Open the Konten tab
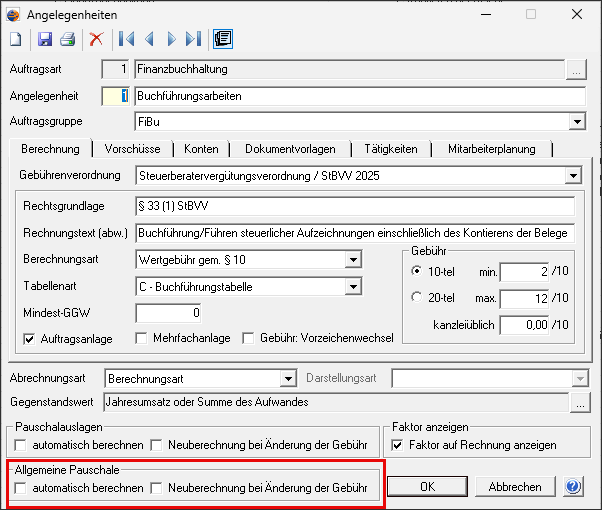This screenshot has height=510, width=602. tap(201, 149)
